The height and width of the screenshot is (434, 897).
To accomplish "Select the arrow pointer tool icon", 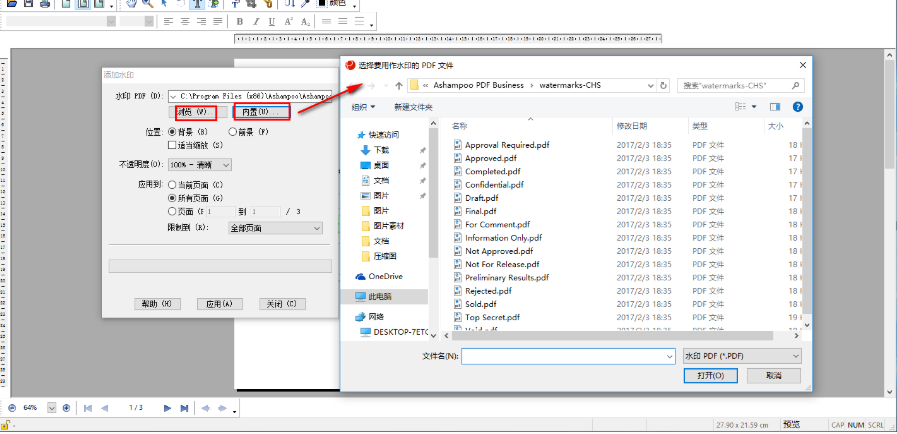I will point(164,3).
